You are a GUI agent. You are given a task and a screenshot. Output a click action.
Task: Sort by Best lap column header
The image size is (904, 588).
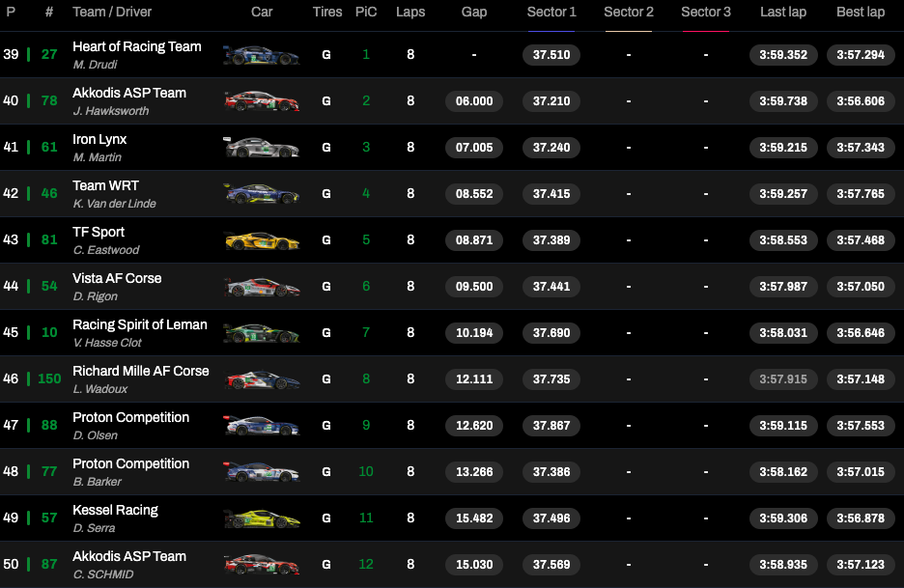(x=861, y=13)
